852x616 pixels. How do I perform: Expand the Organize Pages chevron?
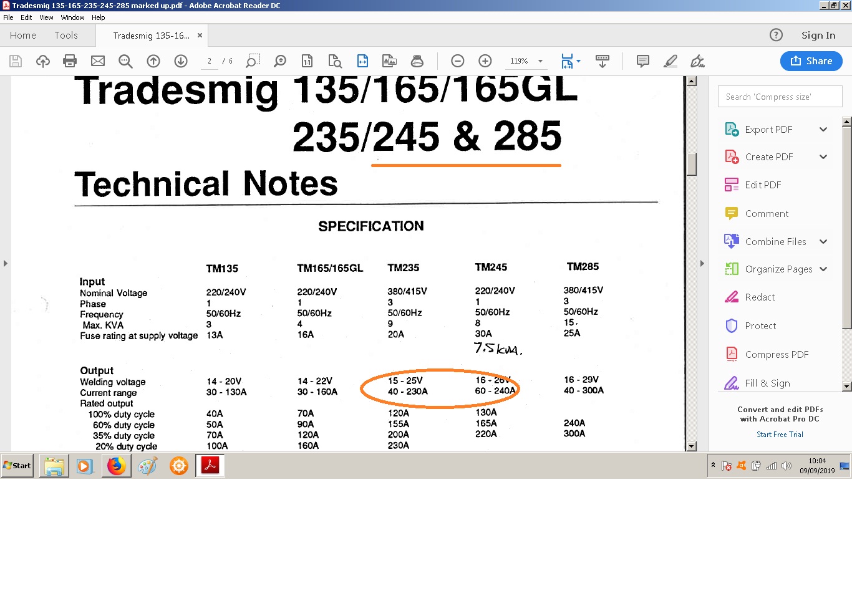click(x=823, y=269)
